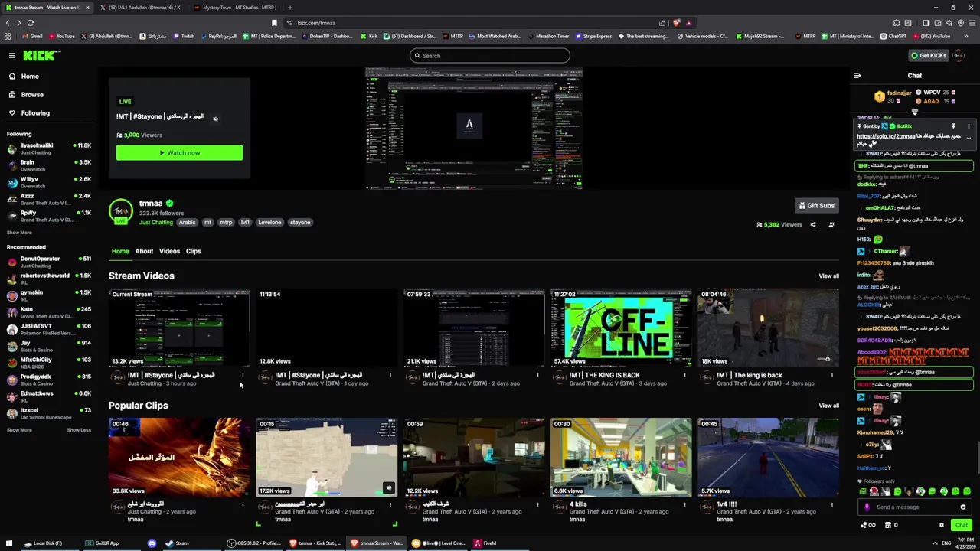The height and width of the screenshot is (551, 980).
Task: Expand the gift leaderboard with the small down arrow
Action: [x=914, y=112]
